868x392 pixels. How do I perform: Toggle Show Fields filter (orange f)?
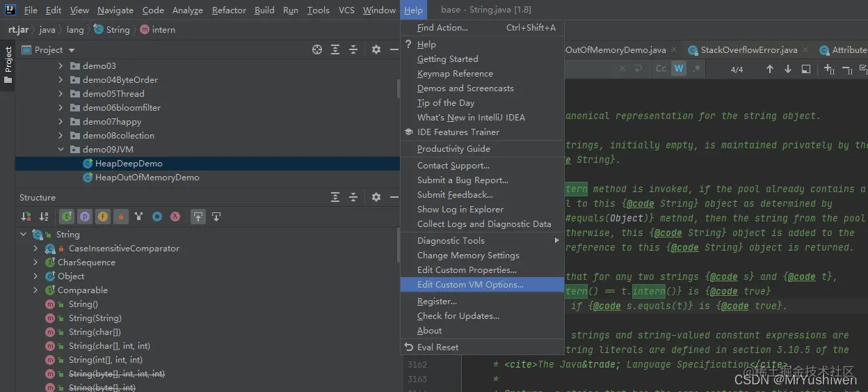tap(103, 217)
